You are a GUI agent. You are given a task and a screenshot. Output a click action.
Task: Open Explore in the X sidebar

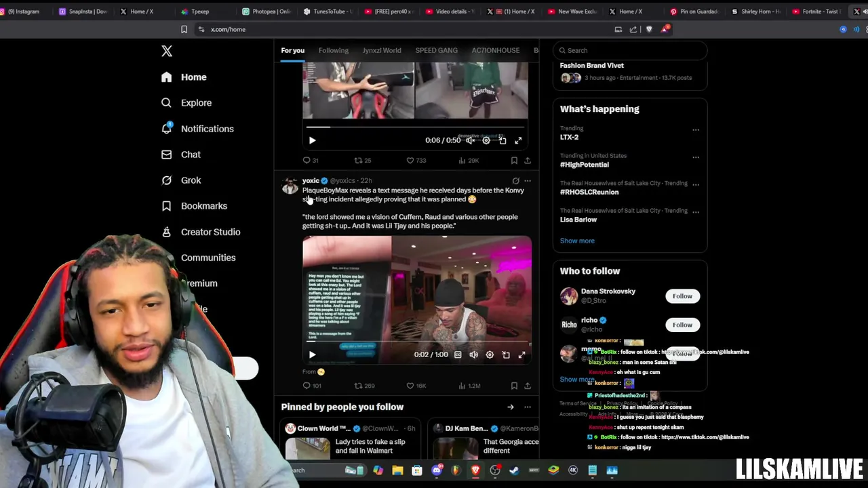pos(186,103)
